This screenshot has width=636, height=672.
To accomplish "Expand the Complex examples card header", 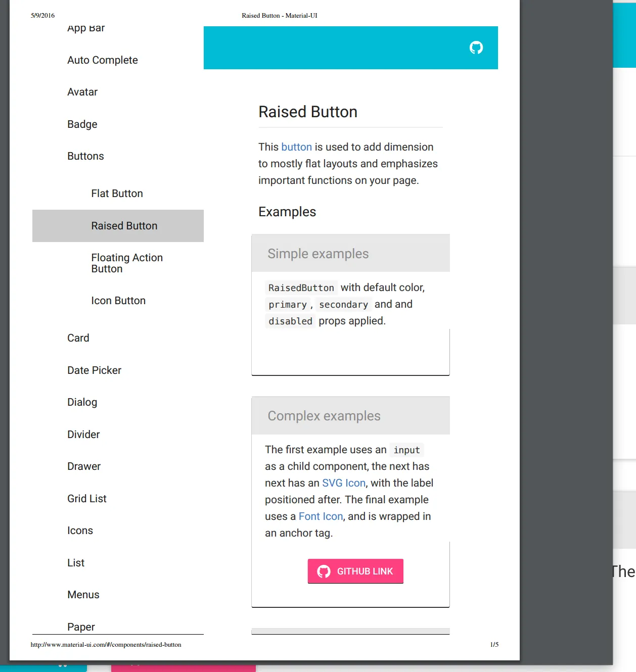I will (350, 416).
